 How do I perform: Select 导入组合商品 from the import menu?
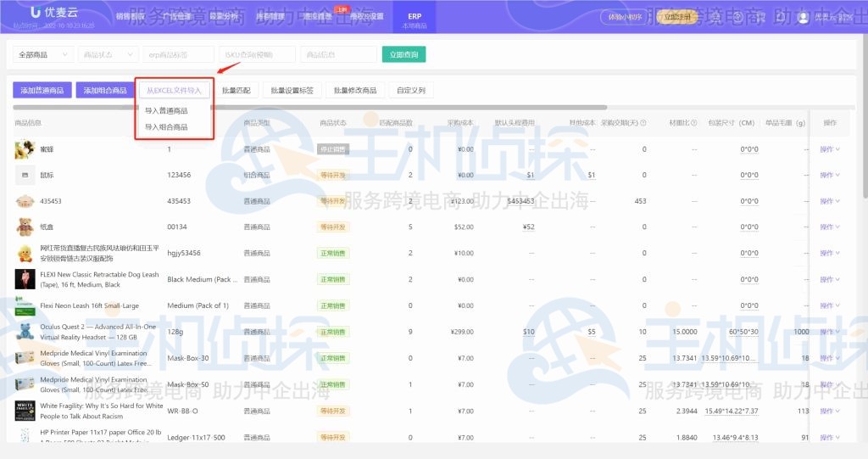(166, 127)
